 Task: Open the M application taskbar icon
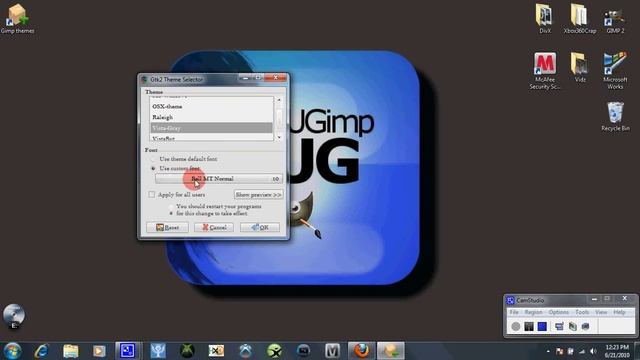(332, 351)
